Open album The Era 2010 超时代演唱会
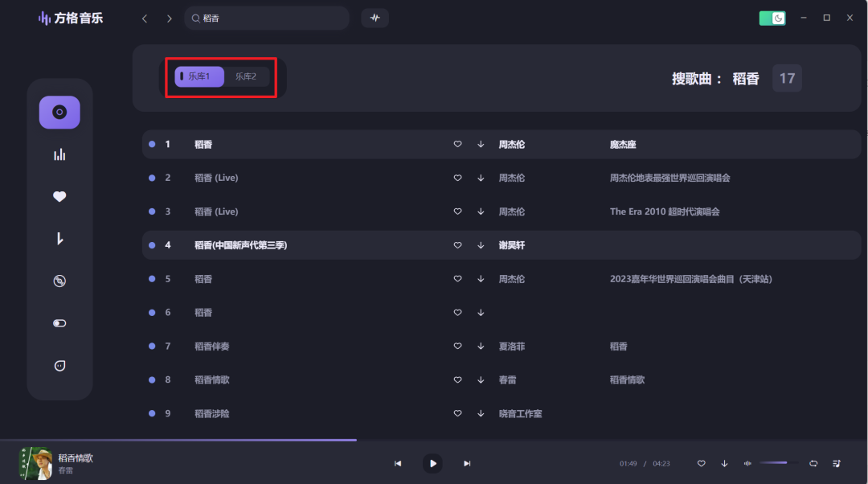 [x=665, y=211]
